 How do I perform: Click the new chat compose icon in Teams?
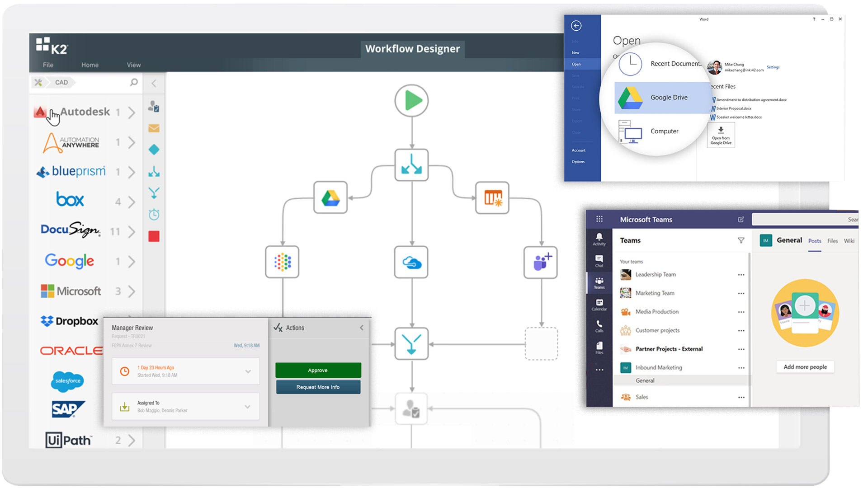pos(741,219)
